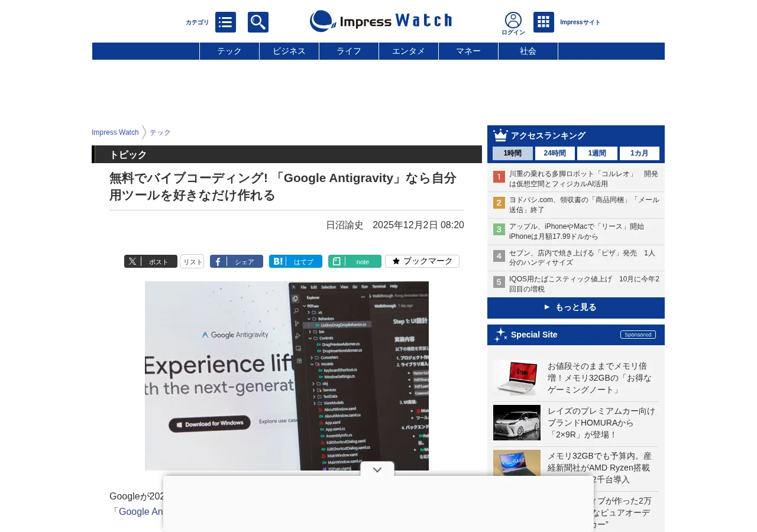Open gaming notebook thumbnail in Special Site
This screenshot has width=757, height=532.
pyautogui.click(x=517, y=378)
